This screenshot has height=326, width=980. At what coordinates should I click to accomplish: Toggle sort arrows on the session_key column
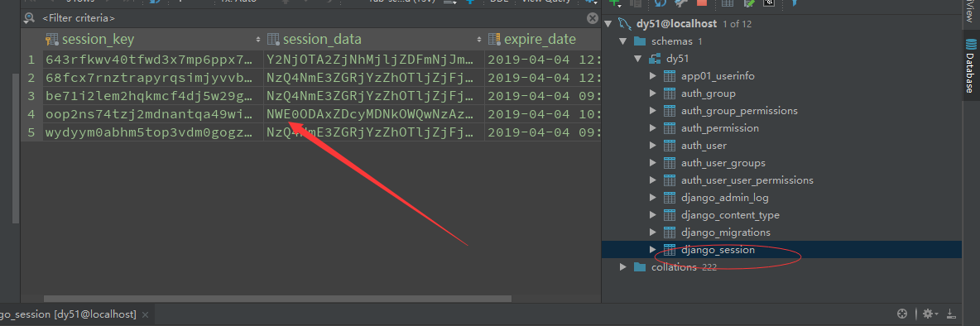coord(258,40)
